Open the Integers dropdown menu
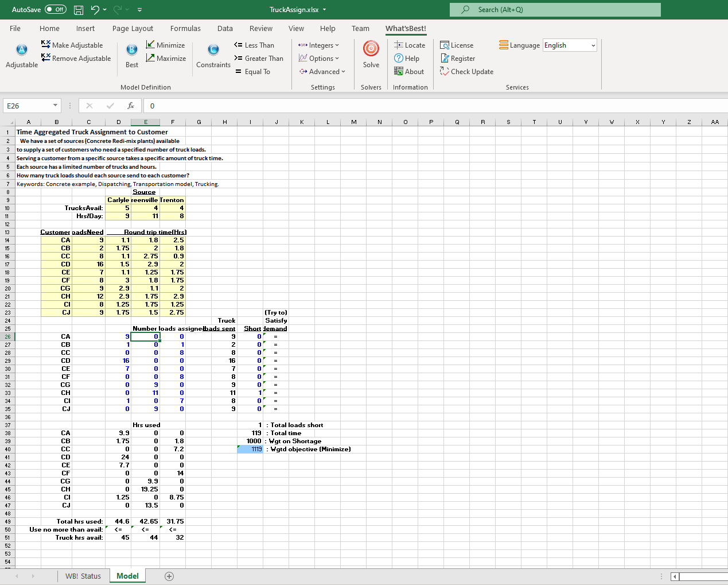Image resolution: width=728 pixels, height=585 pixels. [318, 45]
